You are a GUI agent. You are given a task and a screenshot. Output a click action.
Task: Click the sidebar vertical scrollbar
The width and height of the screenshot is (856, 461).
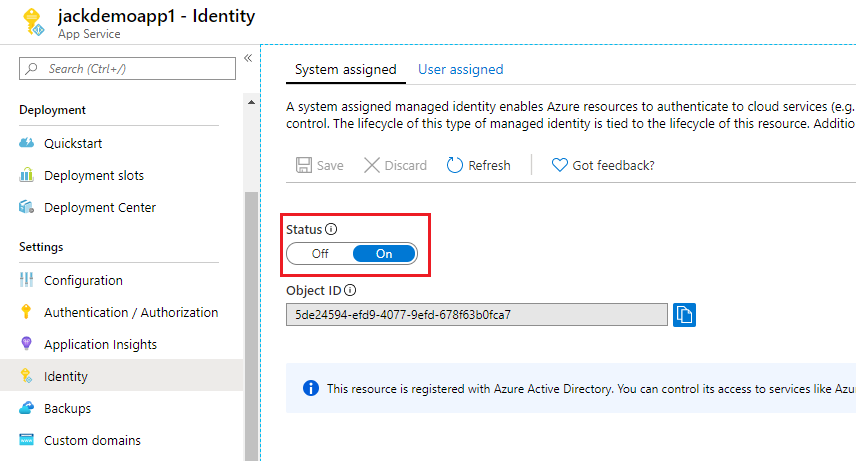pyautogui.click(x=251, y=320)
